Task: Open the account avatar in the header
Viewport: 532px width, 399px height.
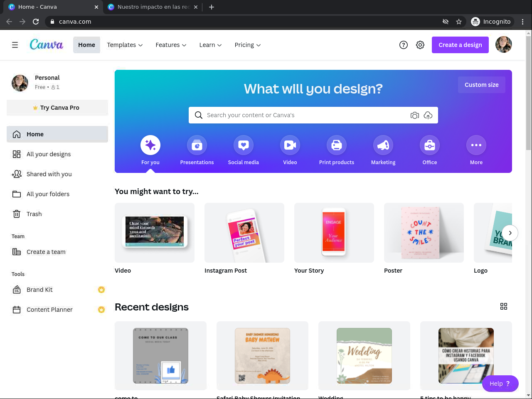Action: 504,45
